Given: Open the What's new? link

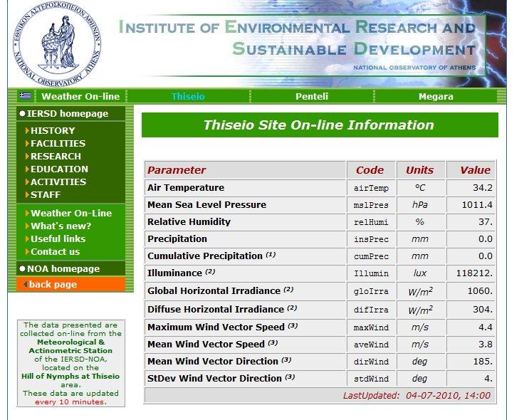Looking at the screenshot, I should tap(61, 226).
